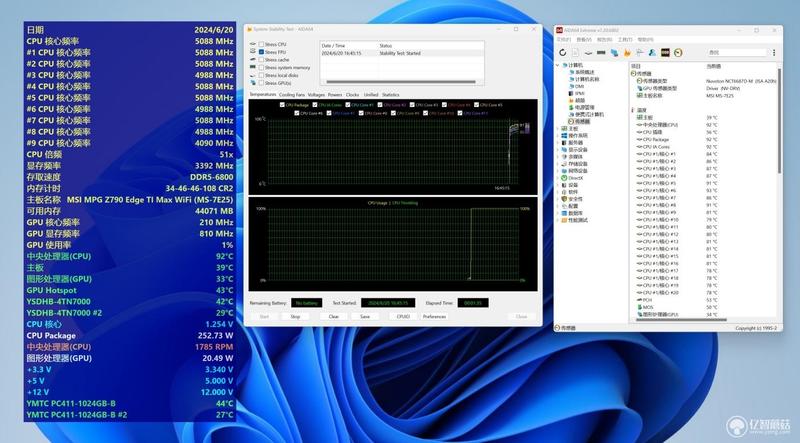Click the log list horizontal scrollbar
Viewport: 800px width, 443px height.
(x=401, y=82)
